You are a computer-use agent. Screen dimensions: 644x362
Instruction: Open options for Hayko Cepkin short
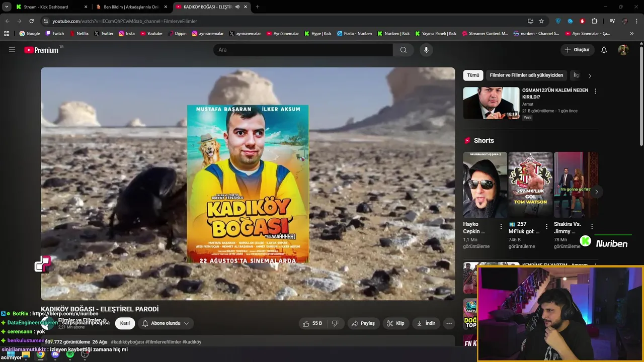(501, 227)
